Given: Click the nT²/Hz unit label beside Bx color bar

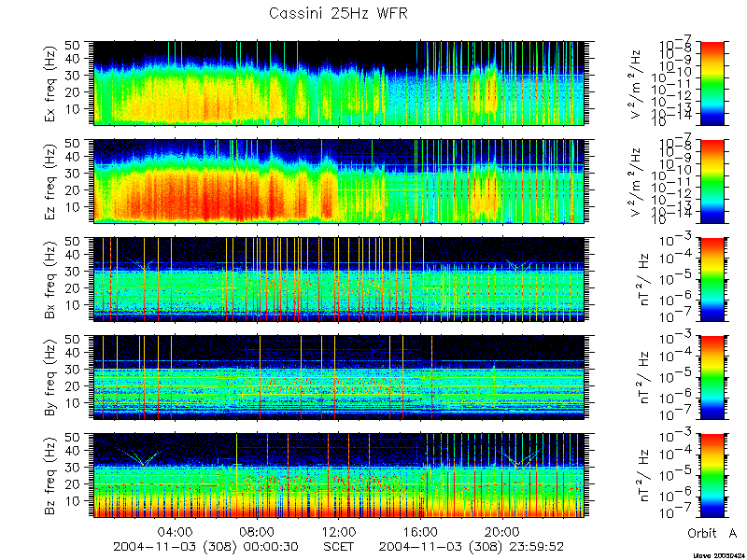Looking at the screenshot, I should coord(645,279).
